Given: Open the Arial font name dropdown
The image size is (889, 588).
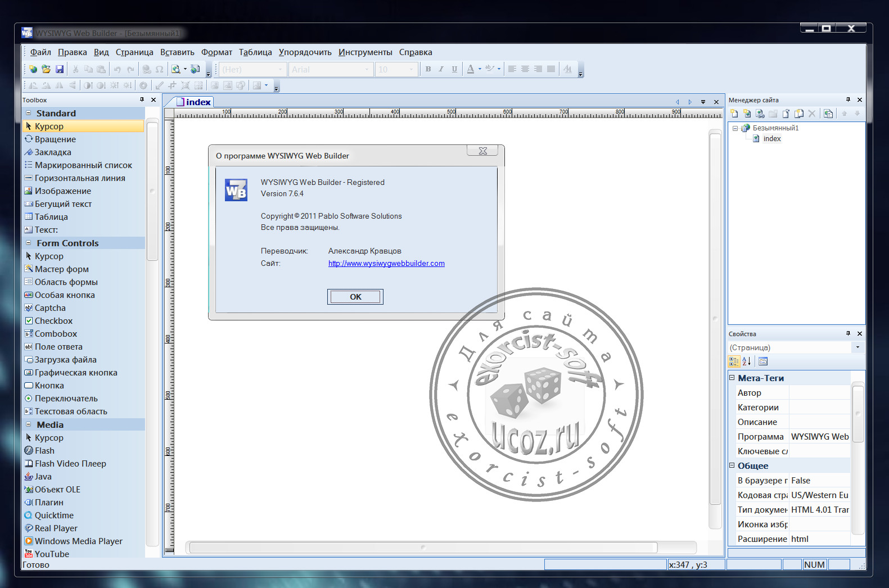Looking at the screenshot, I should [367, 70].
